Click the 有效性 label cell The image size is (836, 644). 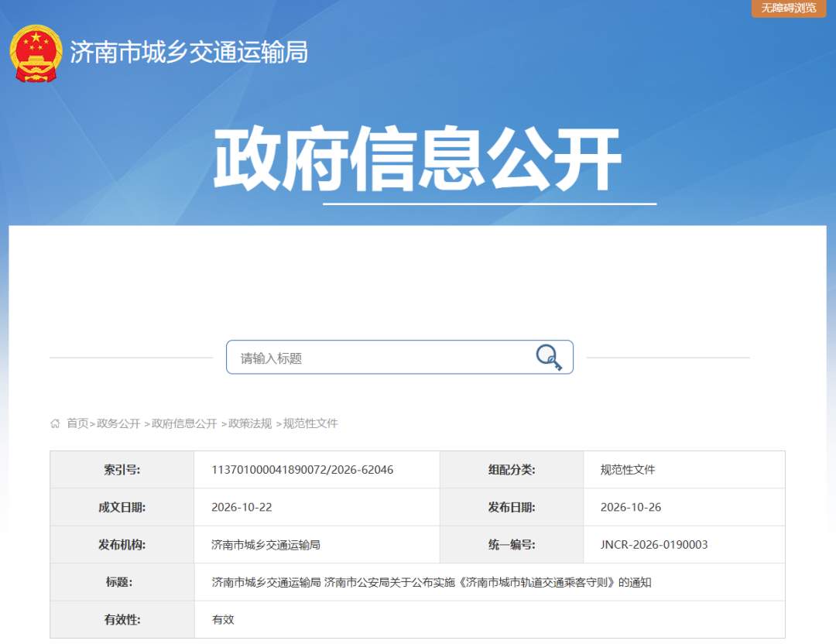122,619
